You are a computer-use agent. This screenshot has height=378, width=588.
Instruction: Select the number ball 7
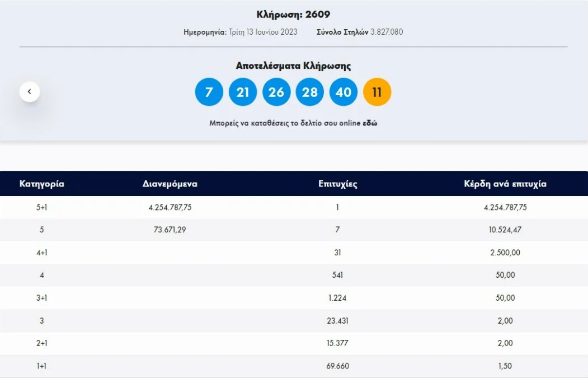pyautogui.click(x=209, y=91)
